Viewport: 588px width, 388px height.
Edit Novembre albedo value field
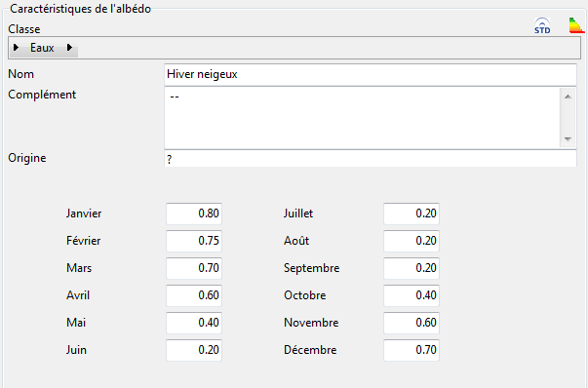(x=412, y=323)
